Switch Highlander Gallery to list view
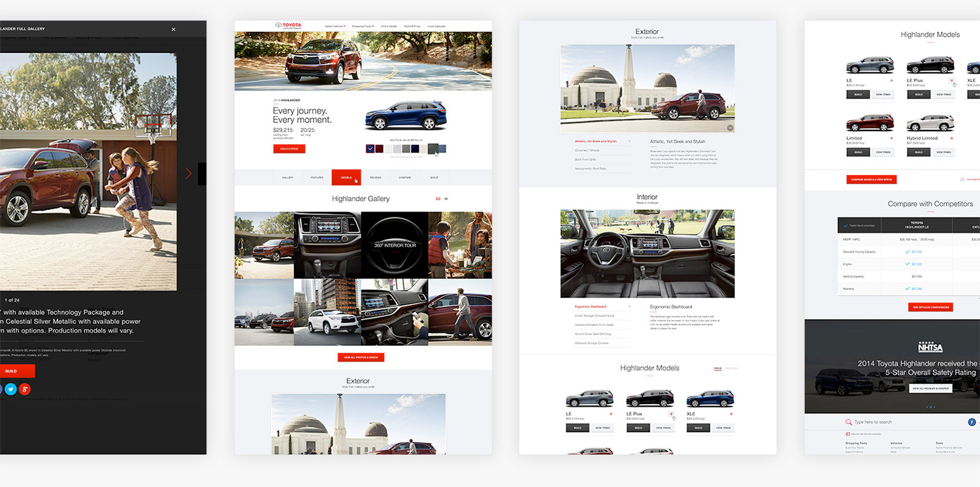Viewport: 980px width, 487px height. coord(446,198)
